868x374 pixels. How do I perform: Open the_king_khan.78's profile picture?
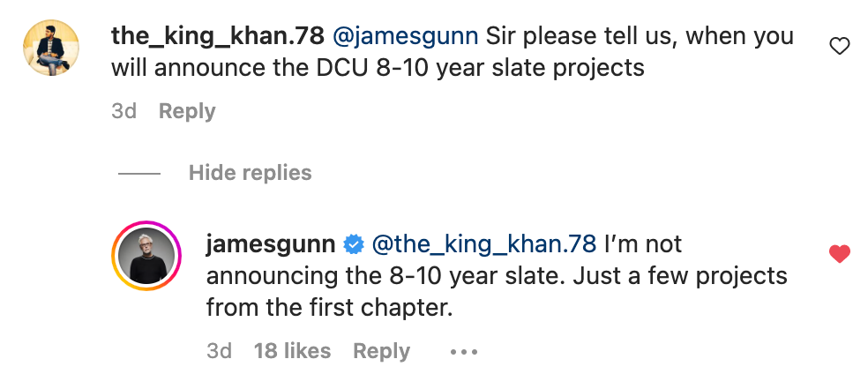point(51,49)
